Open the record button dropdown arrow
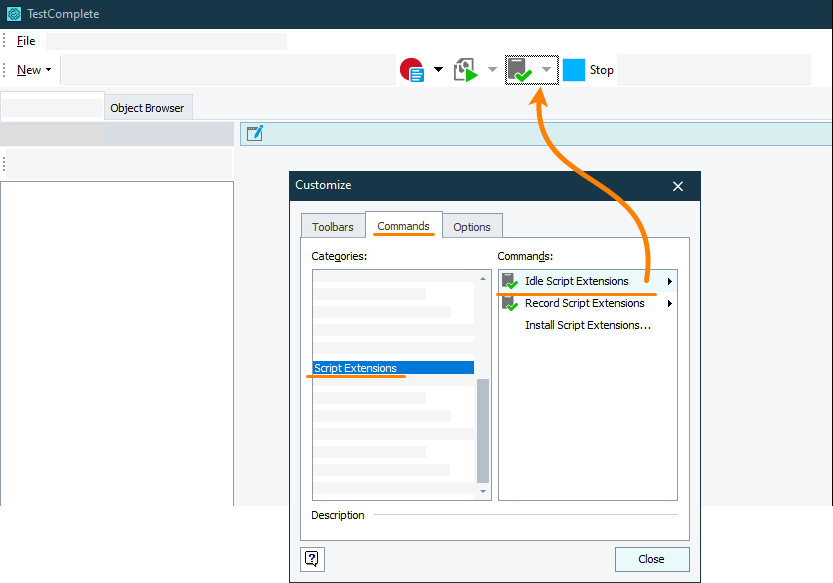Image resolution: width=833 pixels, height=583 pixels. (438, 70)
